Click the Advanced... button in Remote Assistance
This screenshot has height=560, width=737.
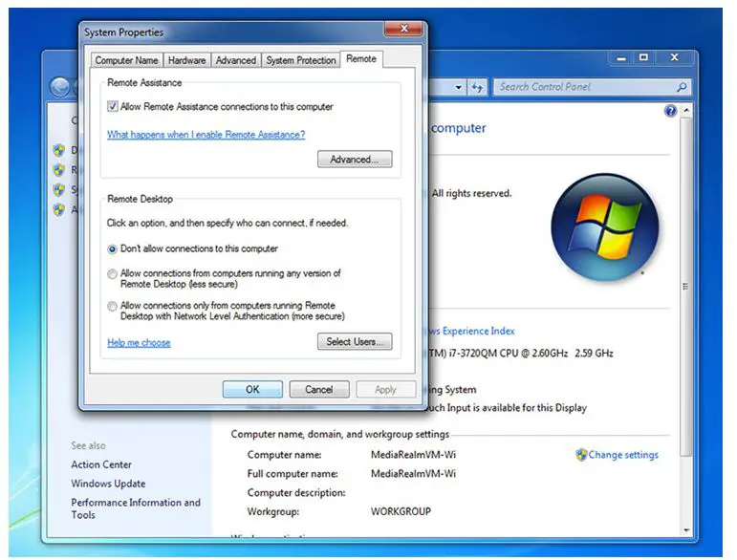click(x=355, y=160)
